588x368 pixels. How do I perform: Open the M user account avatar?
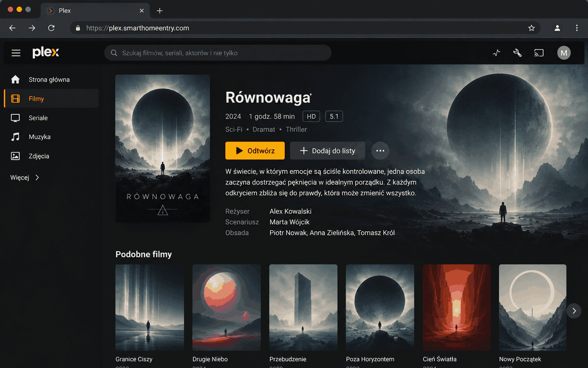(x=564, y=53)
